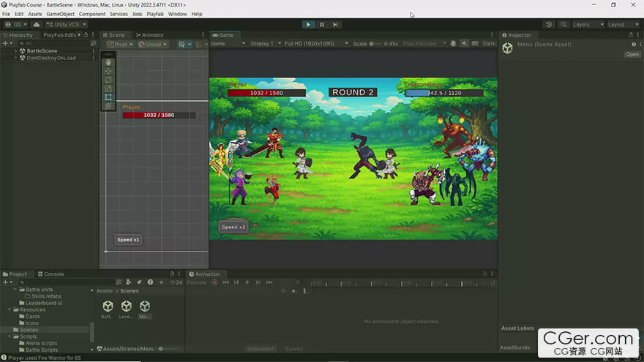The image size is (644, 362).
Task: Open the Undo History icon
Action: click(x=549, y=25)
